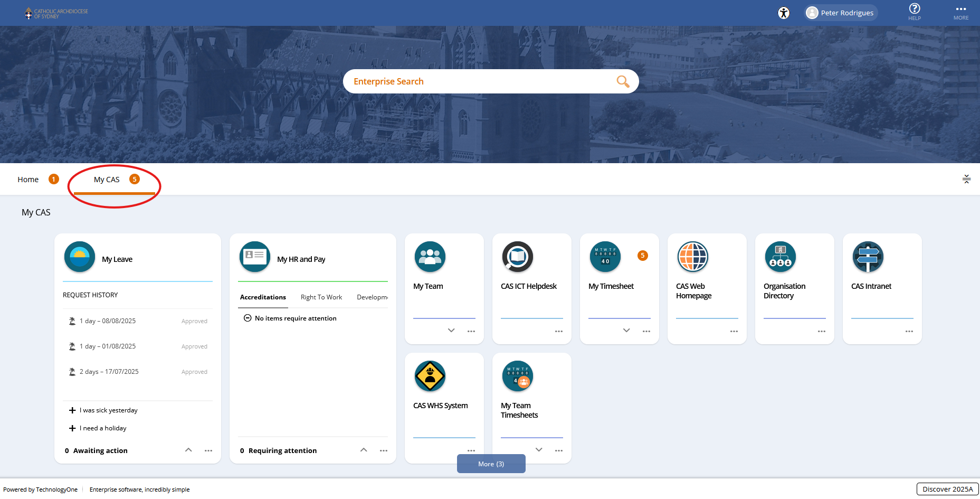Open the CAS Web Homepage globe icon

pos(693,257)
